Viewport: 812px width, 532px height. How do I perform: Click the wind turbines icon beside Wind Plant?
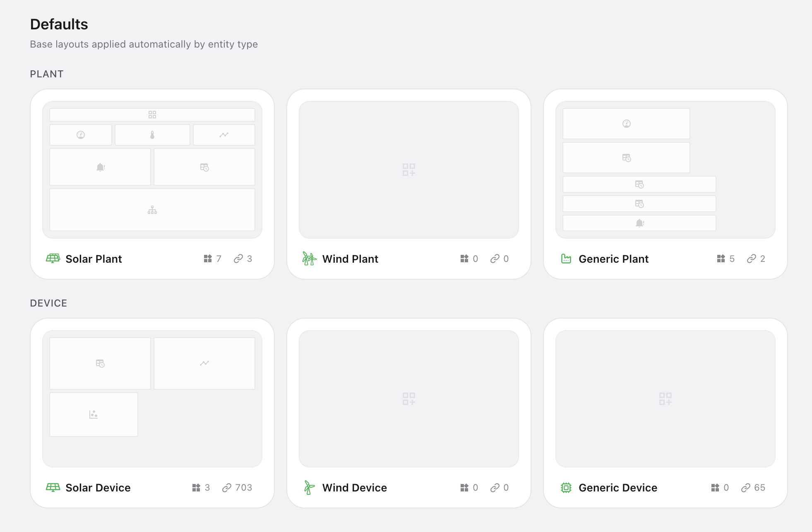click(x=309, y=259)
